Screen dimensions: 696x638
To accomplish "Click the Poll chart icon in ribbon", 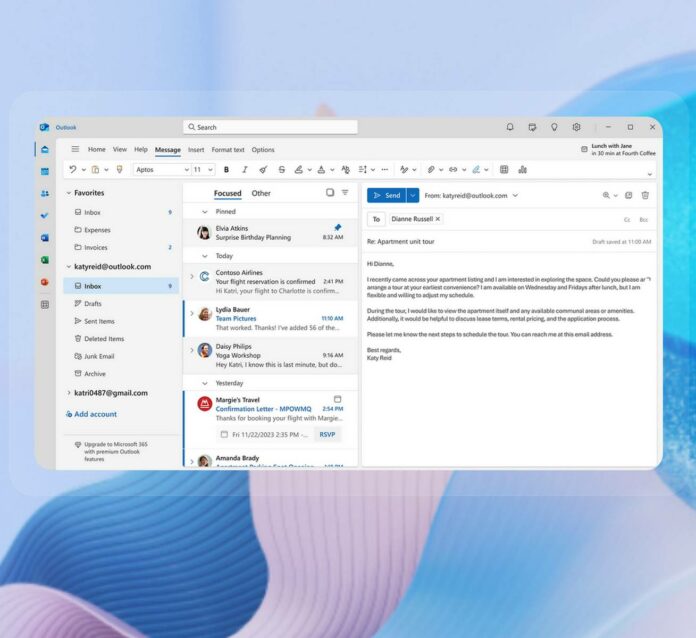I will [x=522, y=170].
